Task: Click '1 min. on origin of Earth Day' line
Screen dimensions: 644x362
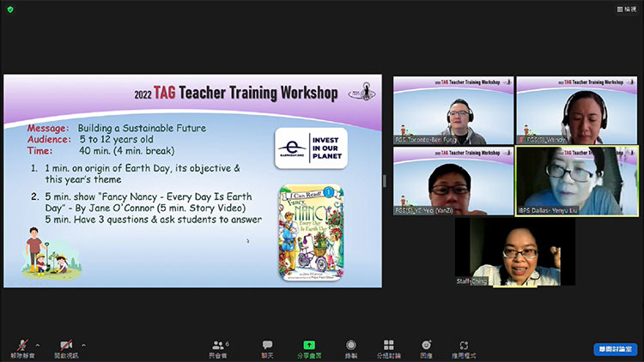Action: [x=142, y=168]
